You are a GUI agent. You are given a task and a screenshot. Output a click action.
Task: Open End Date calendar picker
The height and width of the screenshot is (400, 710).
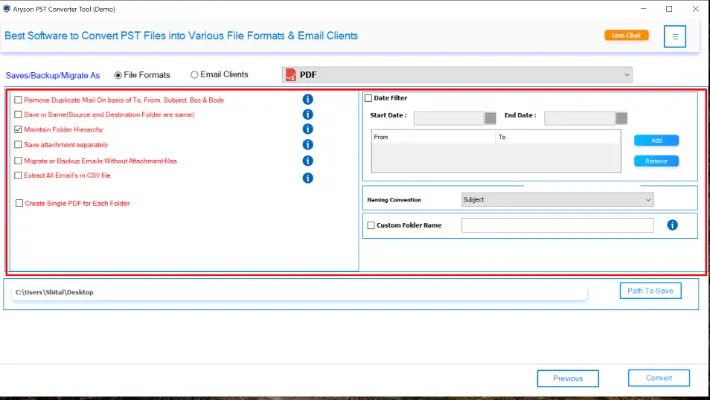[621, 118]
